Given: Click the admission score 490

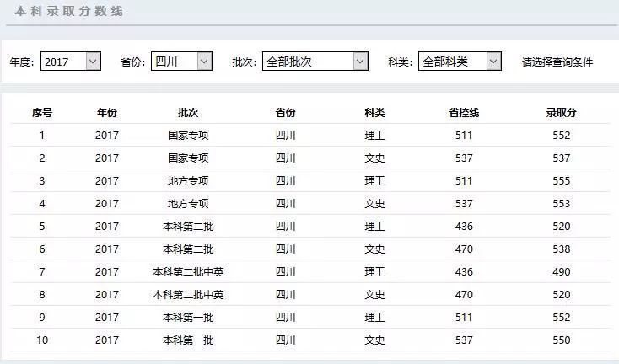Looking at the screenshot, I should (x=561, y=272).
